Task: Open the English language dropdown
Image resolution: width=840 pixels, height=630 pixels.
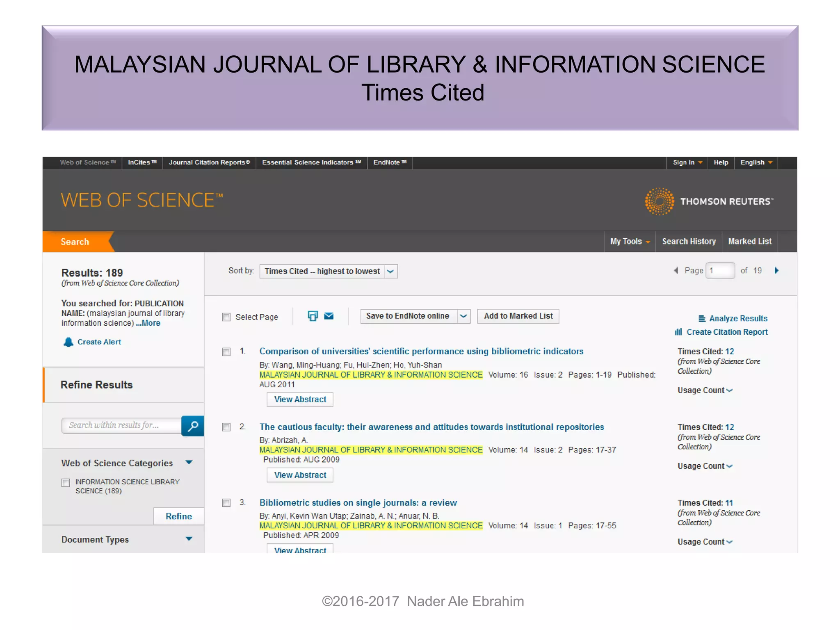Action: pos(756,162)
